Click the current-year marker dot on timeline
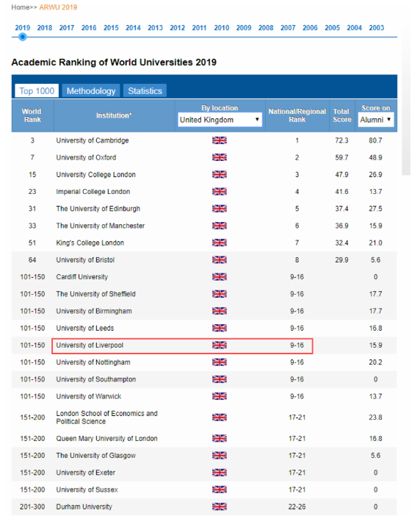Screen dimensions: 420x527 (x=23, y=37)
